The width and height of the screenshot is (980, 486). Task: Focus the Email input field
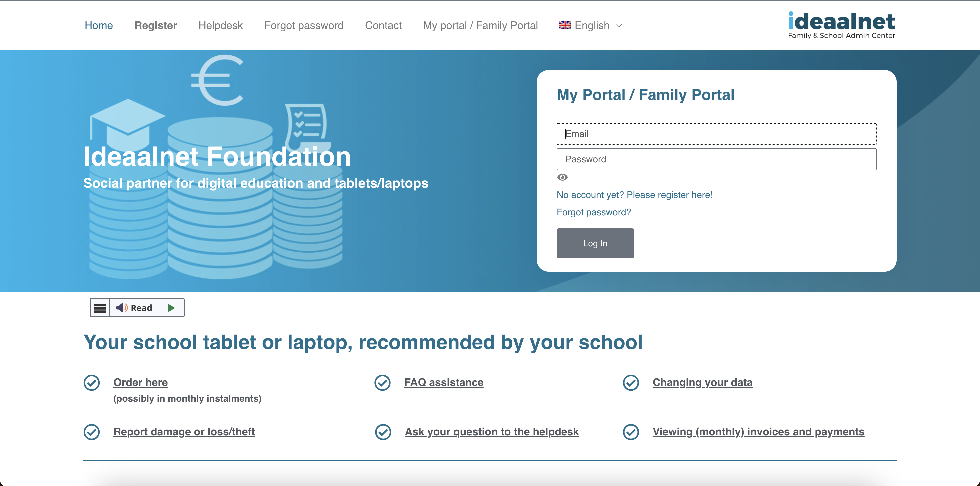click(716, 134)
